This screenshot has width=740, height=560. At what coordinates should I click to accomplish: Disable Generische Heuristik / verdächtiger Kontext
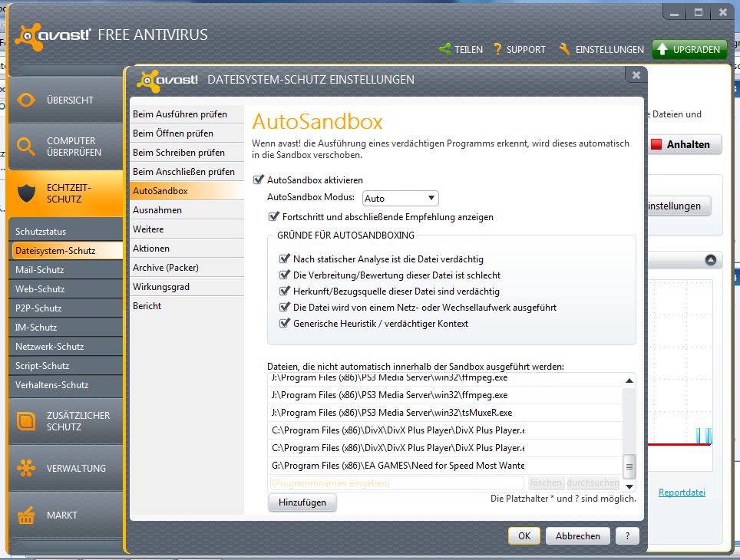point(284,323)
